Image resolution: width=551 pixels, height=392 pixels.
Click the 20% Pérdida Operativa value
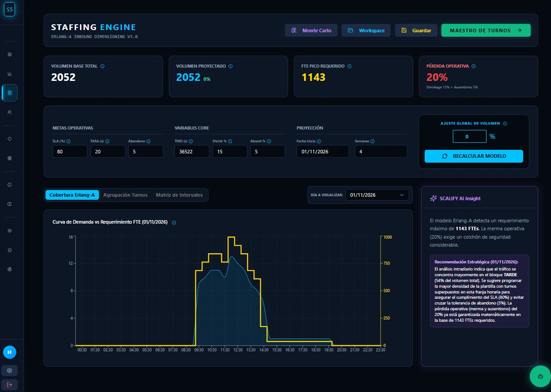437,77
